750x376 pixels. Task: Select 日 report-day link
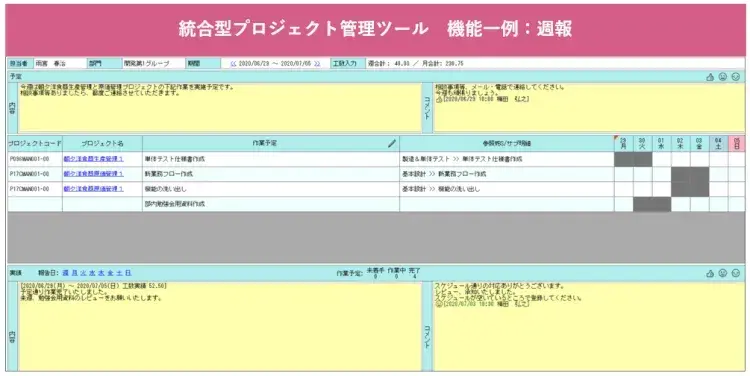pos(128,273)
